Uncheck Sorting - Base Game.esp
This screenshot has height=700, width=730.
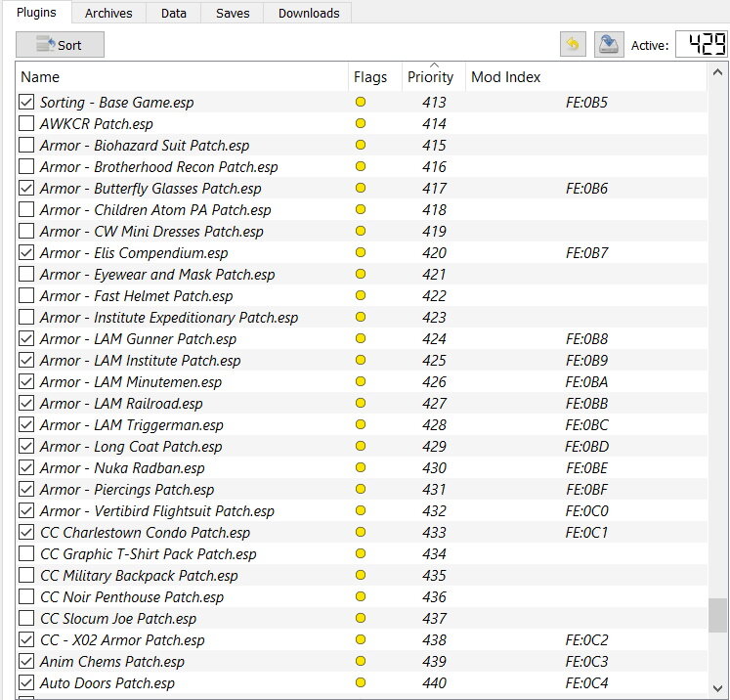pyautogui.click(x=26, y=102)
